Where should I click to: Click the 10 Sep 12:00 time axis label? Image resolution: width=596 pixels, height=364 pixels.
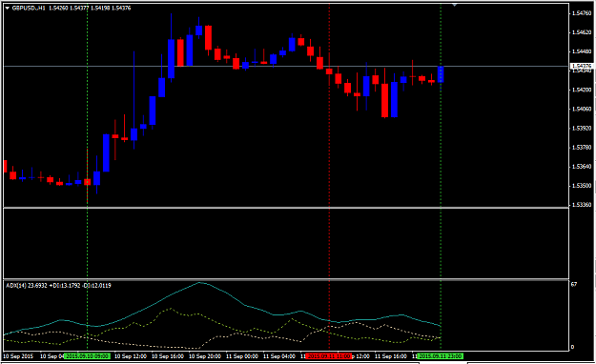[x=131, y=356]
